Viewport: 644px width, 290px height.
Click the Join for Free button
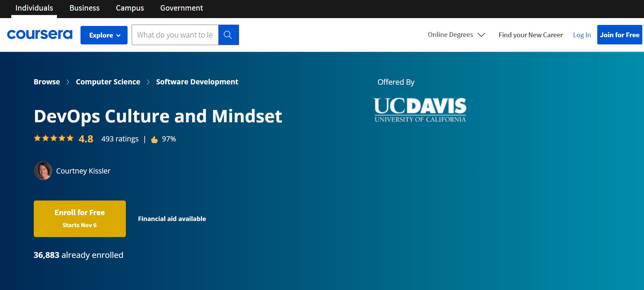[x=619, y=35]
